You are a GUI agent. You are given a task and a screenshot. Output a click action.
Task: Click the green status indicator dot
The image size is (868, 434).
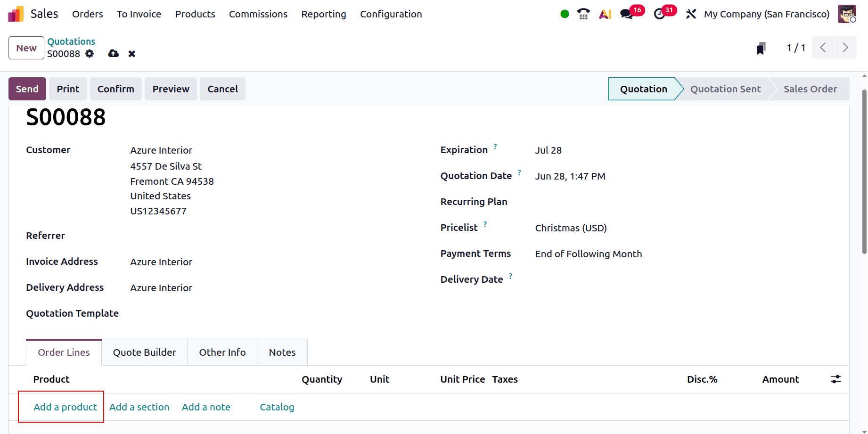tap(565, 14)
